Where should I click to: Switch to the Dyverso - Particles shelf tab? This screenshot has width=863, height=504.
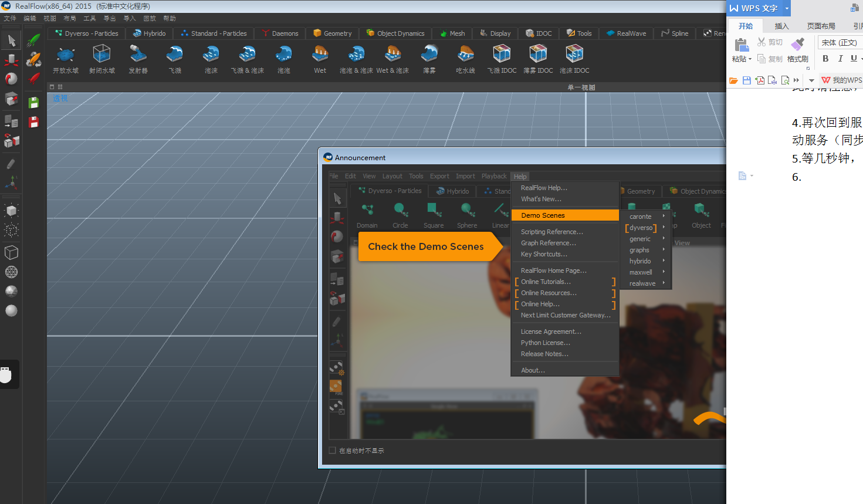(87, 33)
